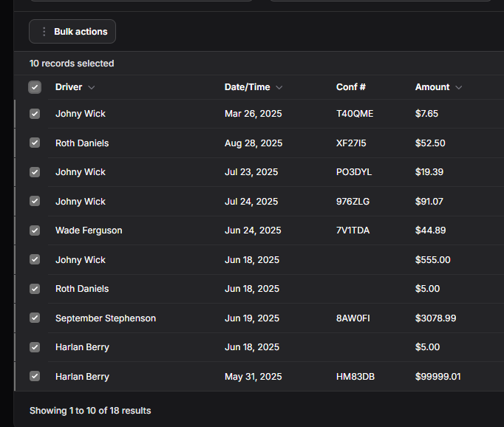Click the Conf # column header
Viewport: 504px width, 427px height.
click(350, 87)
